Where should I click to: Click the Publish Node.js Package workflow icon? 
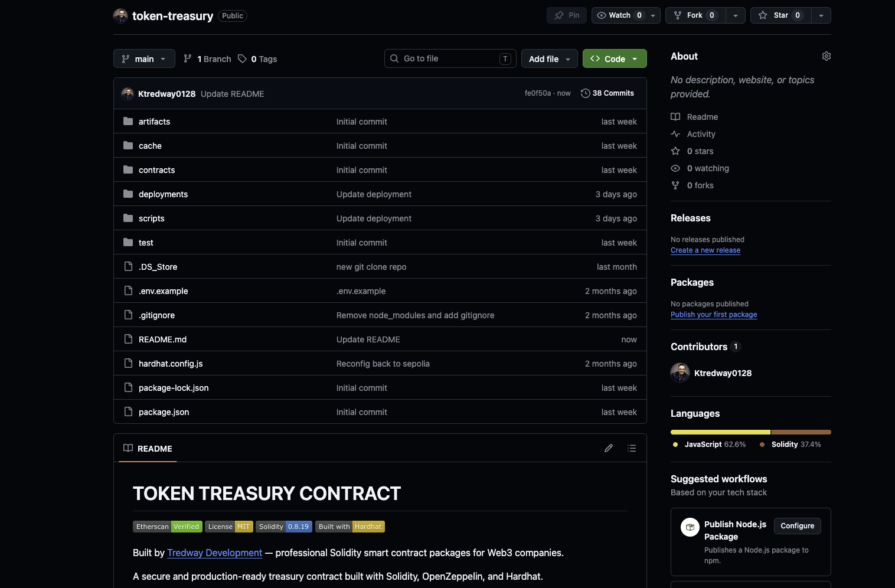pyautogui.click(x=690, y=527)
